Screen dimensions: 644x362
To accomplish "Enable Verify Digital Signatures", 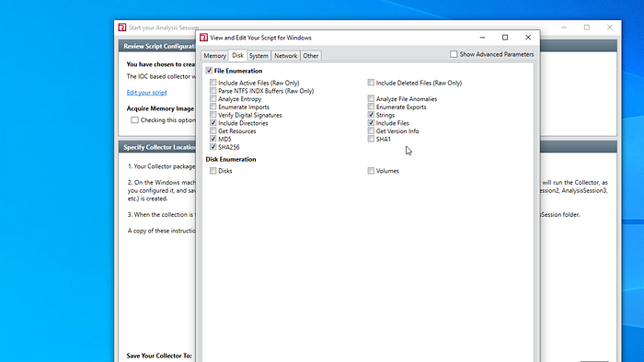I will (x=213, y=115).
